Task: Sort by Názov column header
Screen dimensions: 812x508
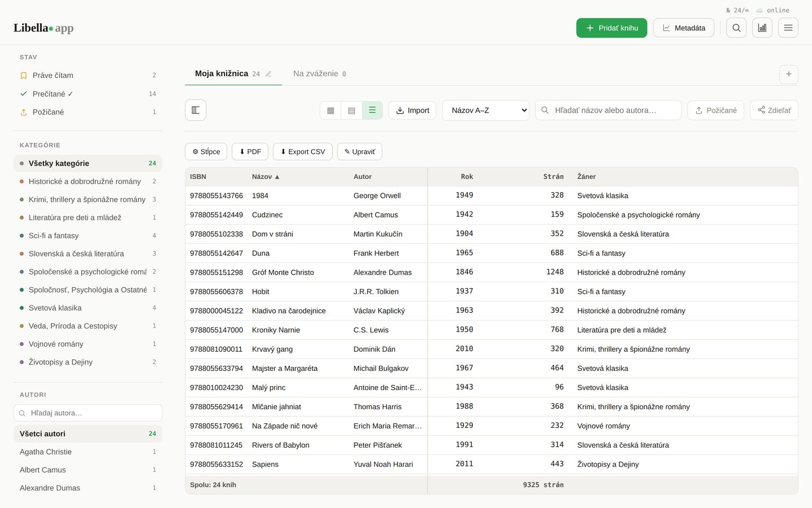Action: tap(266, 176)
